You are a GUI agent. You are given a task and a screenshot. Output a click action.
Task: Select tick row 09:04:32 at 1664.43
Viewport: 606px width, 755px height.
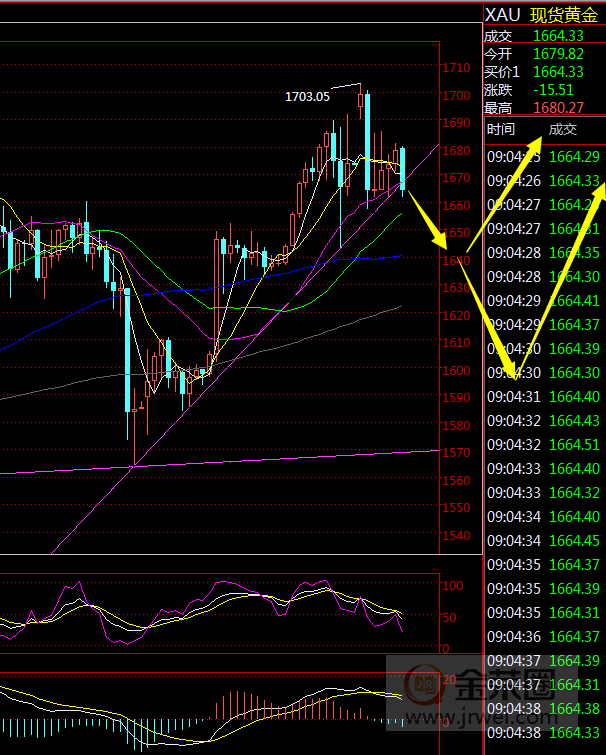(x=544, y=421)
